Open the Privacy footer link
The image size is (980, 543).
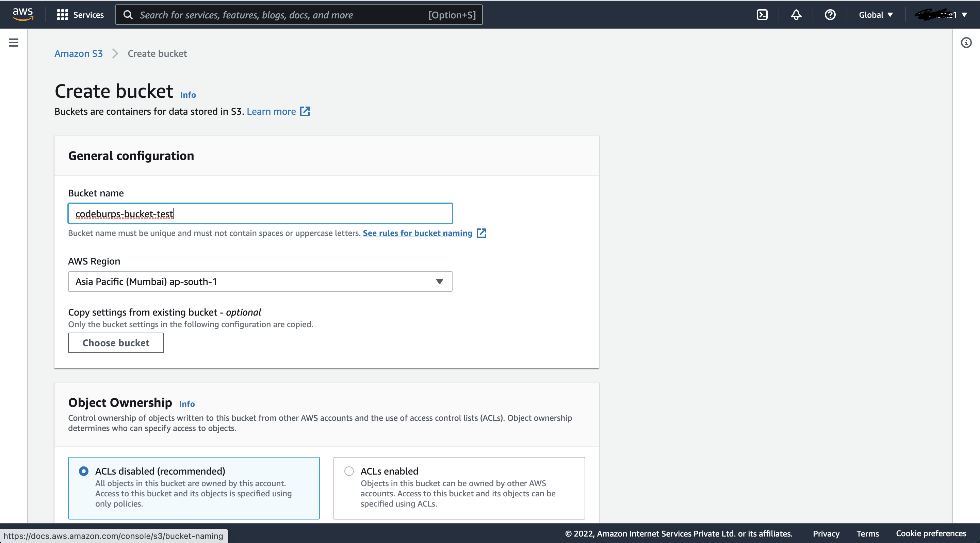[x=826, y=533]
